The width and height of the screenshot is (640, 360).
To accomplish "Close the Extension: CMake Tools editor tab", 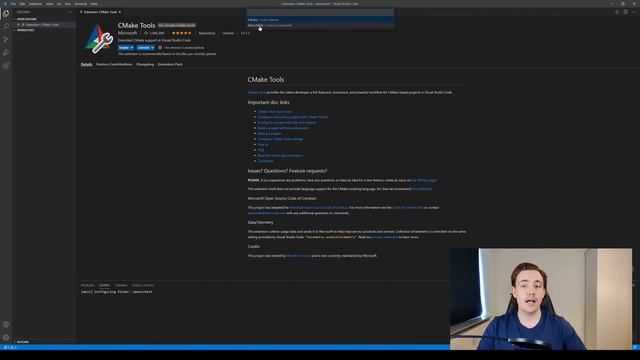I will [120, 12].
